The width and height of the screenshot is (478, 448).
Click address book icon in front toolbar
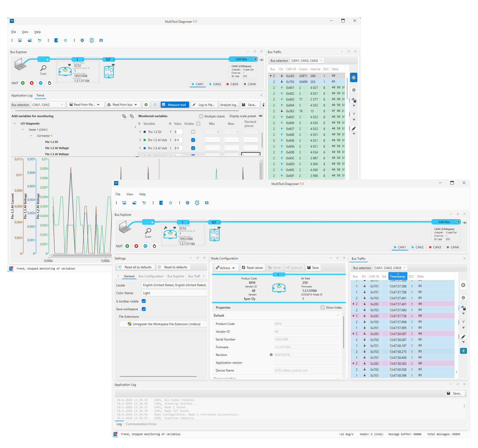(x=161, y=203)
